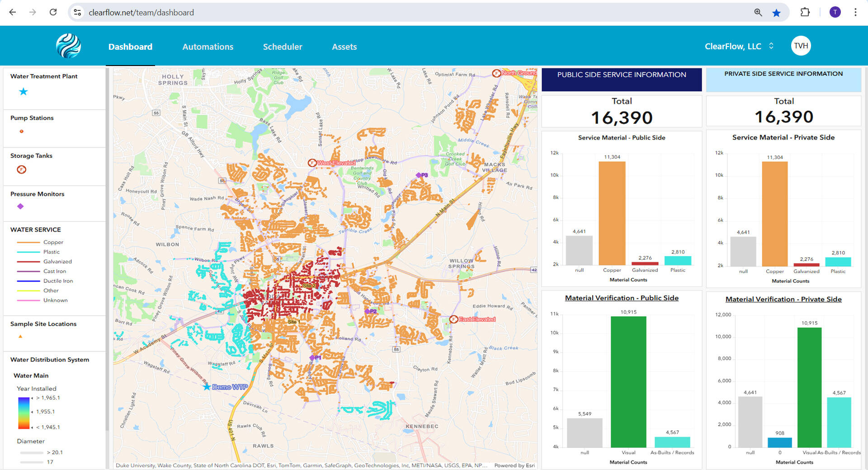The height and width of the screenshot is (470, 868).
Task: Click the Powered by Esri attribution
Action: [514, 465]
